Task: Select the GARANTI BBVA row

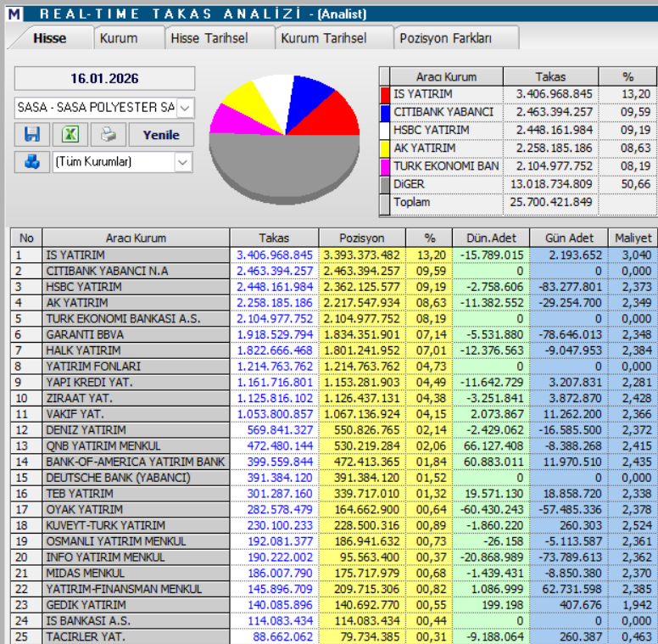Action: pyautogui.click(x=334, y=334)
